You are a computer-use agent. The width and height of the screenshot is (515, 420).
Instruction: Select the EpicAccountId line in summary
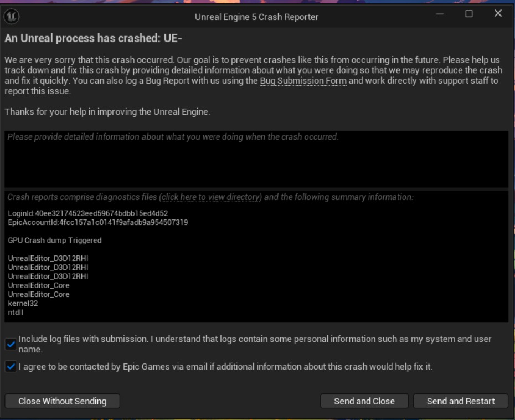(98, 223)
